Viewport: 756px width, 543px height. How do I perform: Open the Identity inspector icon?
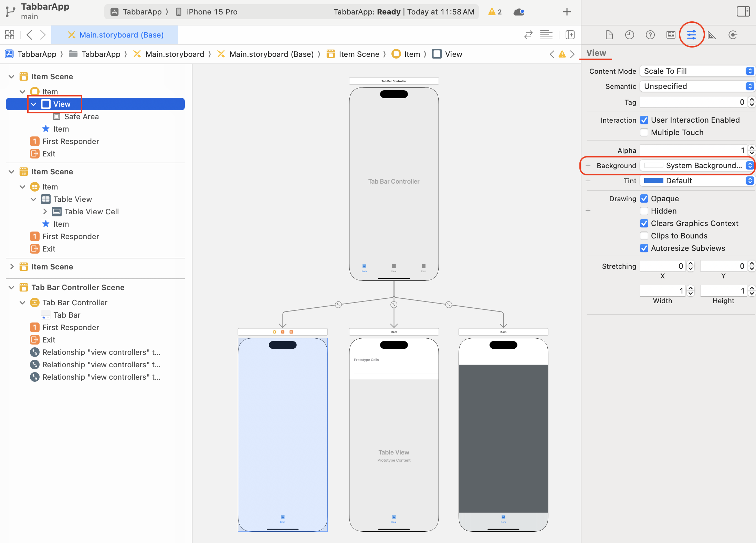tap(671, 35)
